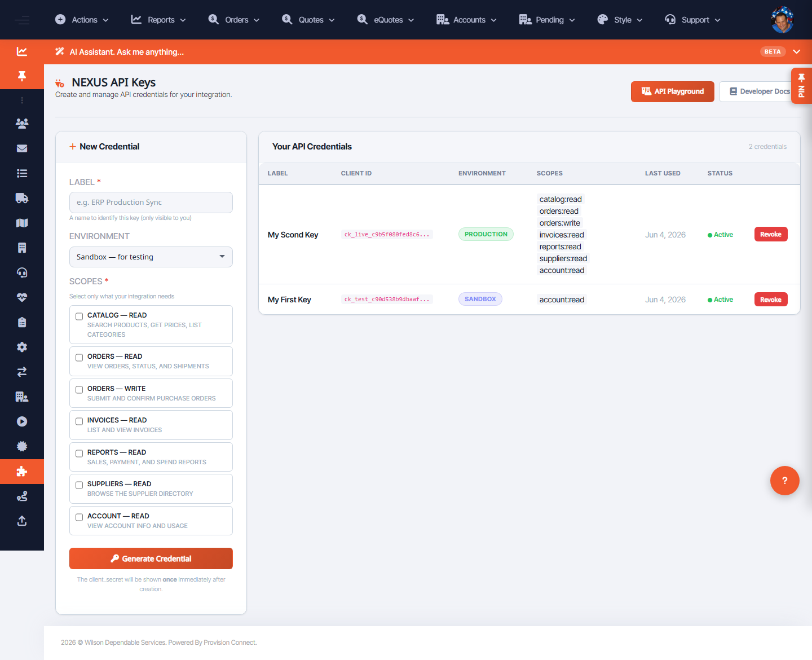Open the clipboard sidebar icon
The width and height of the screenshot is (812, 660).
(x=22, y=322)
